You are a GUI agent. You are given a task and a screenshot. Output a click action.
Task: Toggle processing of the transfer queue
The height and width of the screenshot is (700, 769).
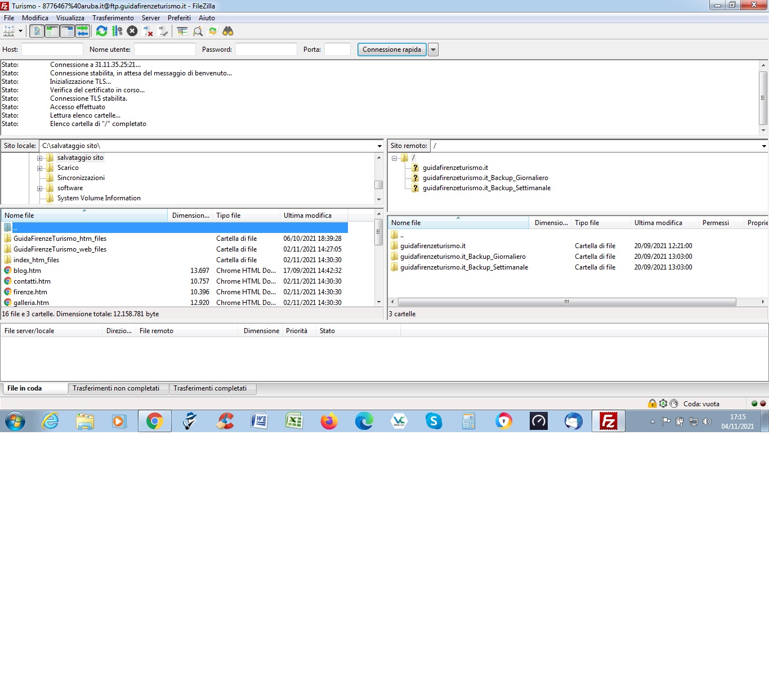[x=117, y=31]
